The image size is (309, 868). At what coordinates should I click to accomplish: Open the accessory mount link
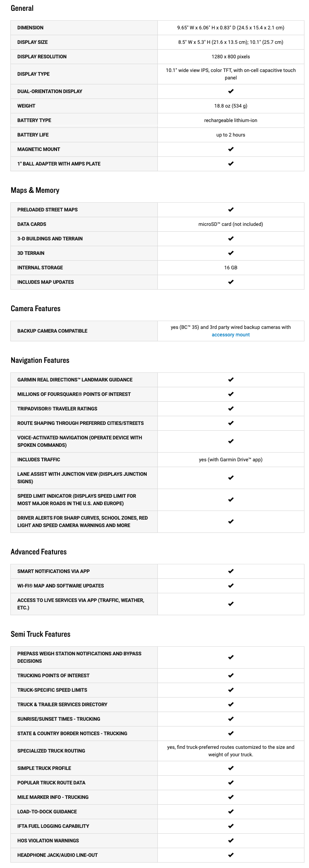click(x=231, y=335)
